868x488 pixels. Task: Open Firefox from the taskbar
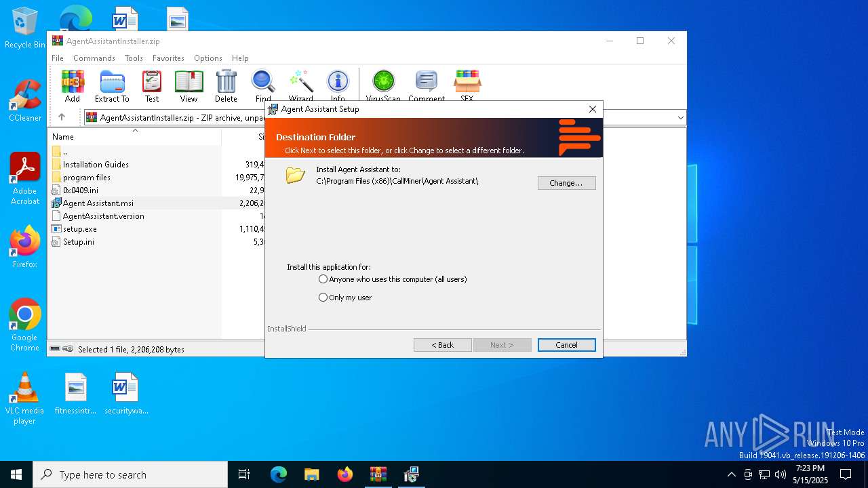click(345, 474)
